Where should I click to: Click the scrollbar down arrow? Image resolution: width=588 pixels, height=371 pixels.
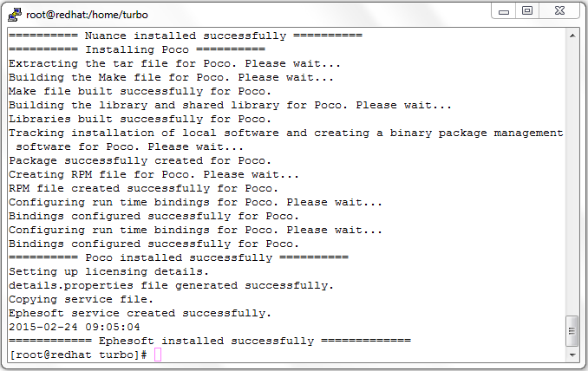point(572,355)
